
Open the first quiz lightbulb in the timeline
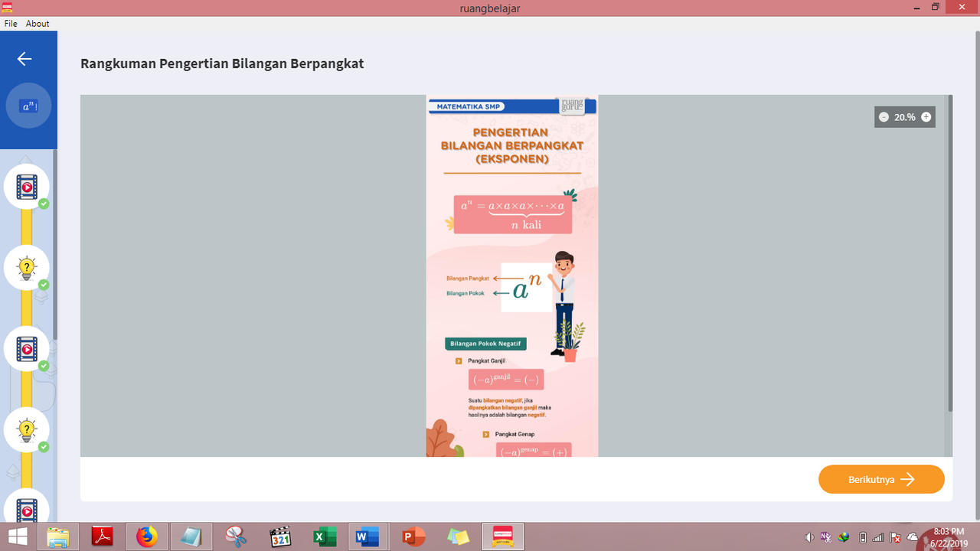click(26, 267)
